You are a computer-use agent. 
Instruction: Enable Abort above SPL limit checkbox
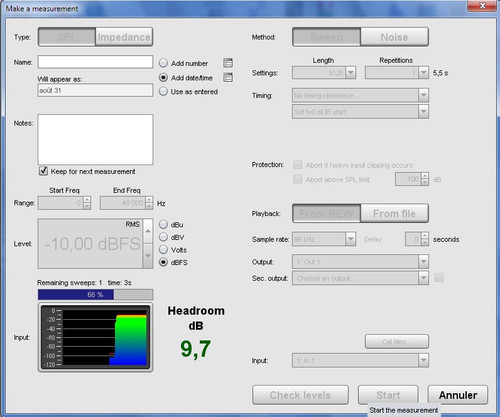click(298, 179)
